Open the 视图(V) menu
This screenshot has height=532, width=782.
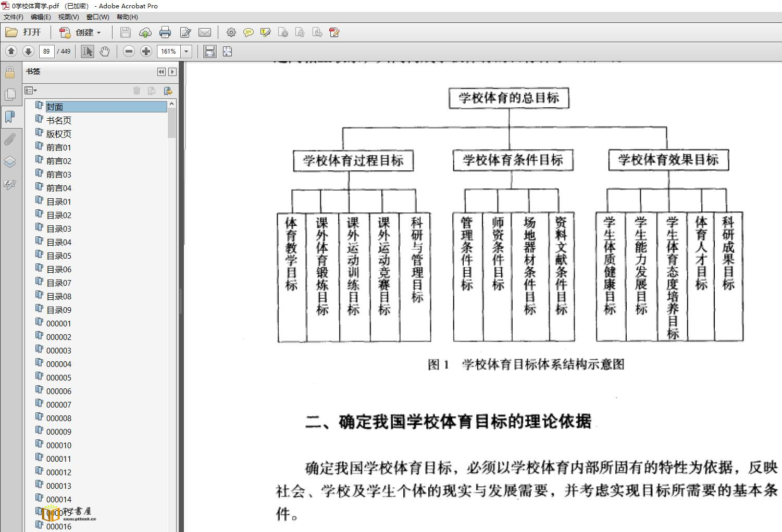click(x=68, y=17)
